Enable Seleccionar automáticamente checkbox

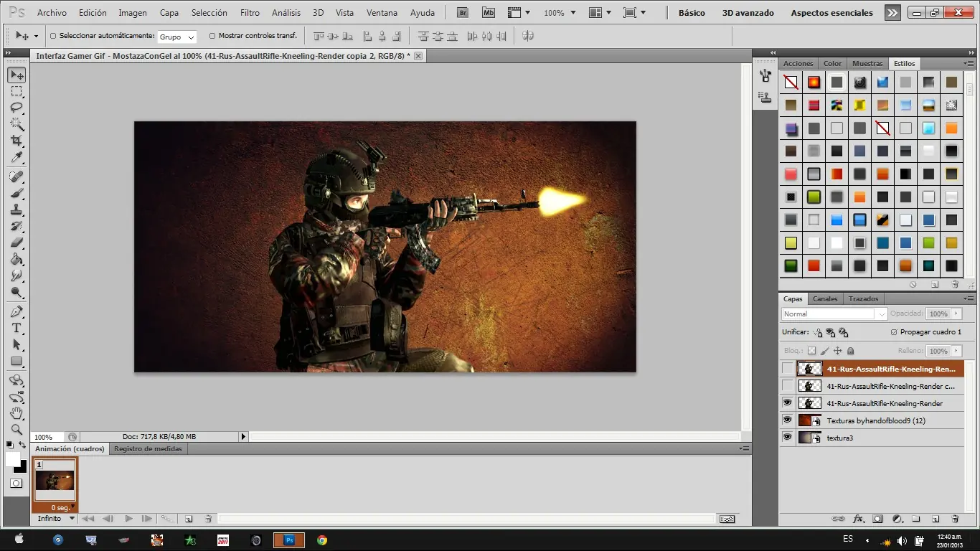pos(53,36)
